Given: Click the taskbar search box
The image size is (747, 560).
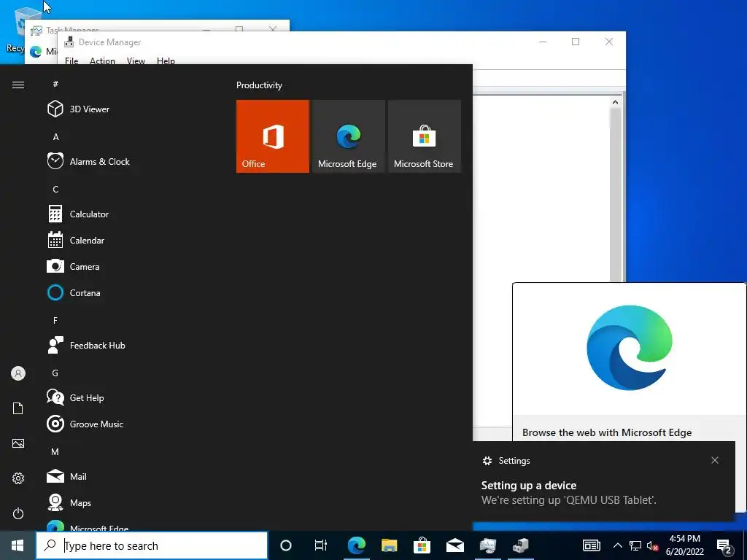Looking at the screenshot, I should pos(152,545).
